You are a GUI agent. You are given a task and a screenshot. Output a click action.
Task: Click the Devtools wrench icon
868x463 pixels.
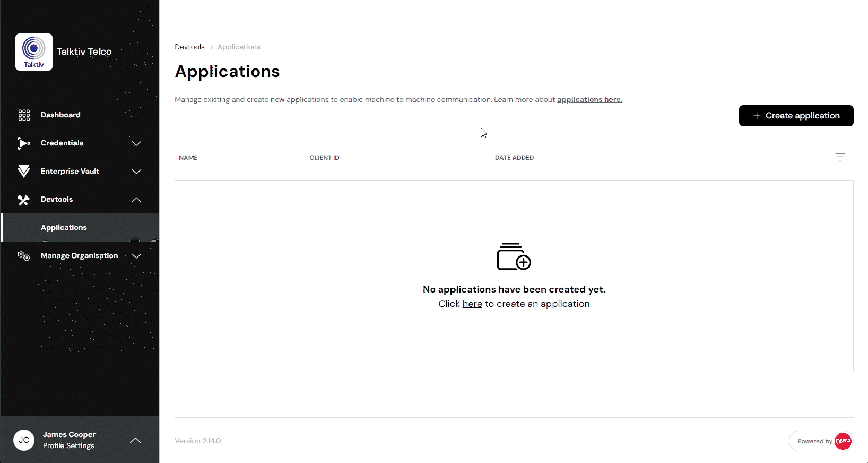tap(24, 200)
